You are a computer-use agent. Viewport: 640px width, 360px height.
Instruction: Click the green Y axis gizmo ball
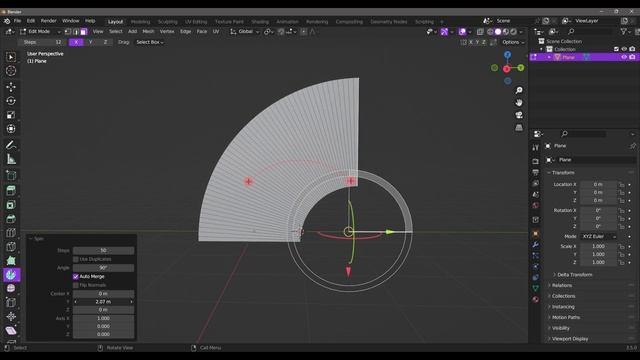[521, 68]
